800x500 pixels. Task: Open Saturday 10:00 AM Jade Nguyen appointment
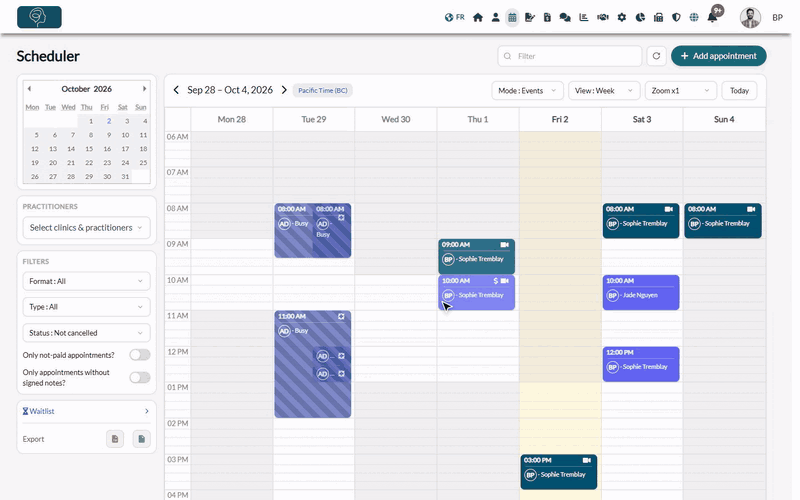point(641,292)
